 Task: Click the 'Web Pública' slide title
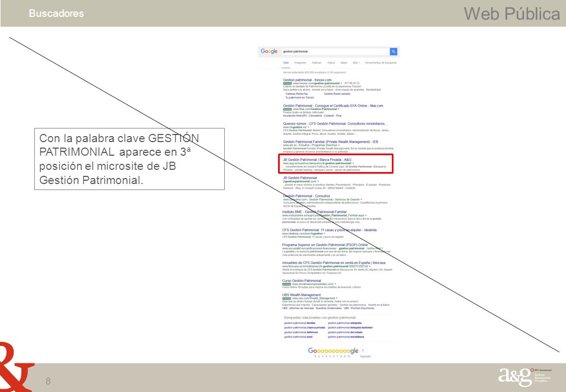coord(512,14)
